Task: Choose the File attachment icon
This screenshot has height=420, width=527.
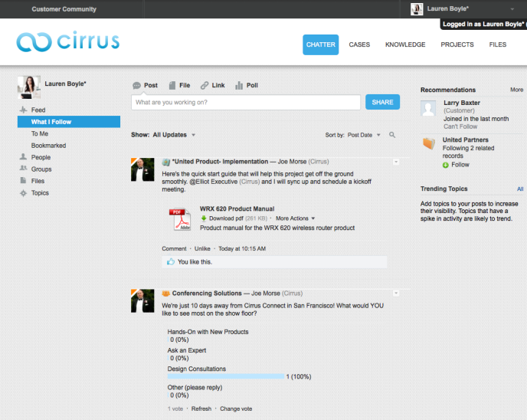Action: pos(172,85)
